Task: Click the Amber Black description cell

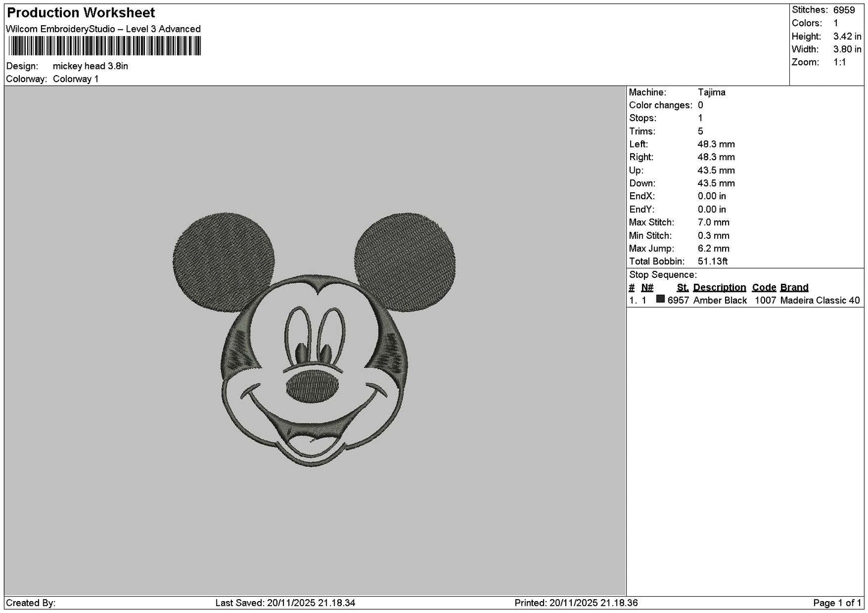Action: click(720, 301)
